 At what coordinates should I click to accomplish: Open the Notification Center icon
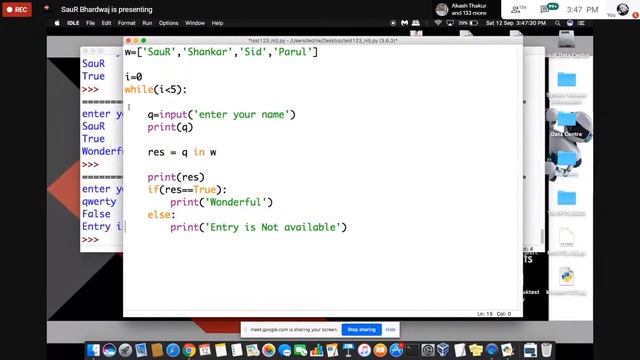[x=581, y=23]
